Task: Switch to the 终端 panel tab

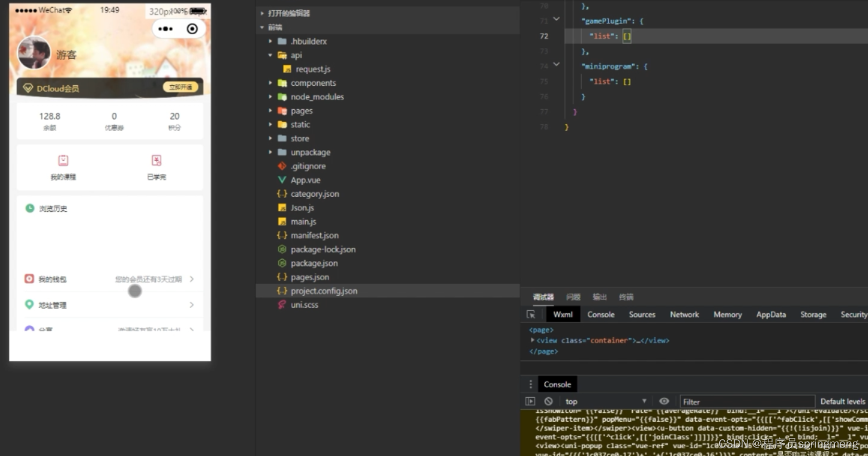Action: click(x=626, y=297)
